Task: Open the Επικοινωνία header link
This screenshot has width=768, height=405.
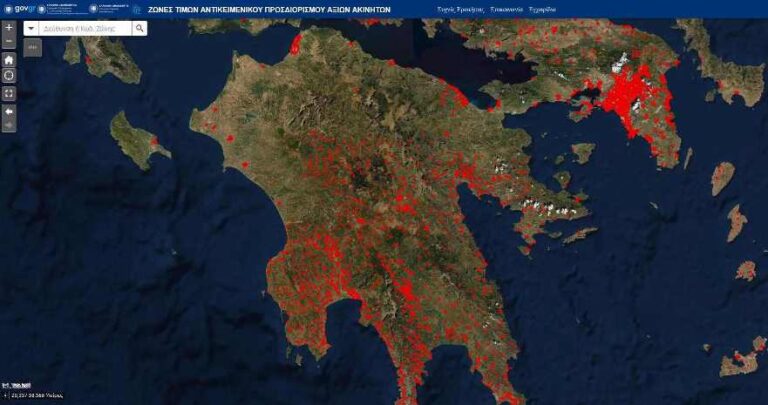Action: [507, 9]
